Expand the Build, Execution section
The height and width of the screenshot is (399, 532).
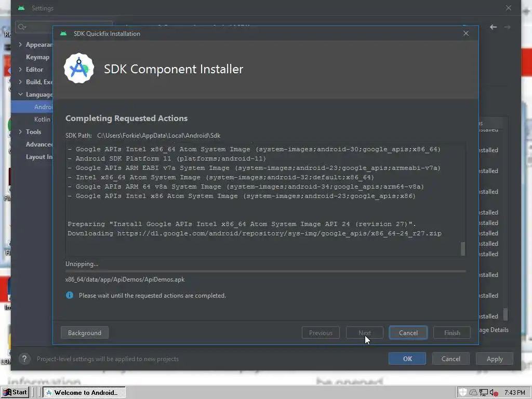[x=20, y=82]
